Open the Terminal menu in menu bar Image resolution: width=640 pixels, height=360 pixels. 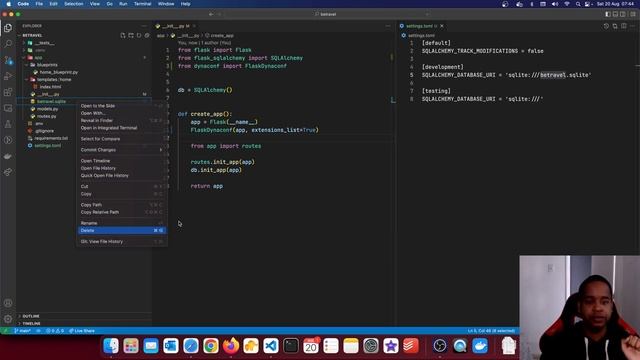[142, 4]
